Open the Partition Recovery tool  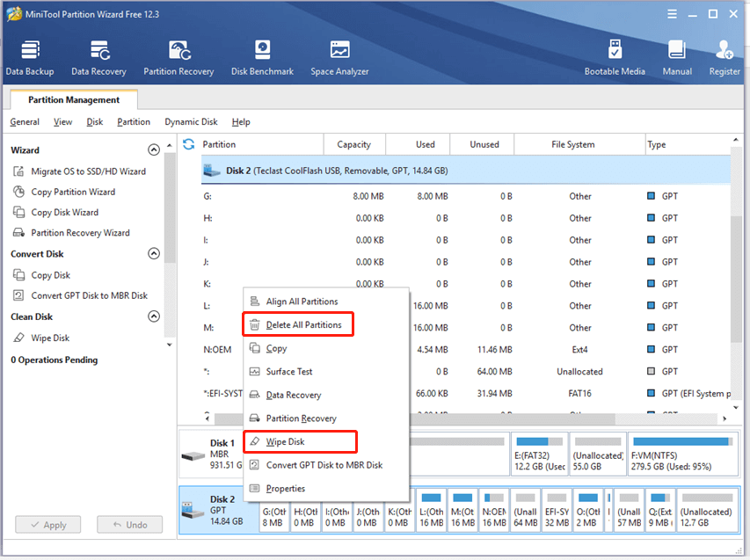coord(178,58)
